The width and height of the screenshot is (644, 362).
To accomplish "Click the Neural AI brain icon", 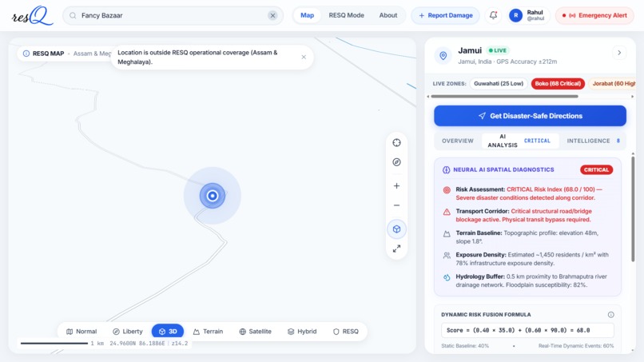I will pyautogui.click(x=446, y=169).
